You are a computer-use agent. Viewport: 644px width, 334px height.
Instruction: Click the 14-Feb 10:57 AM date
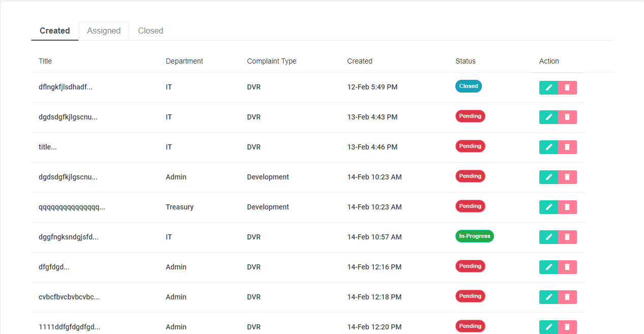[x=375, y=237]
